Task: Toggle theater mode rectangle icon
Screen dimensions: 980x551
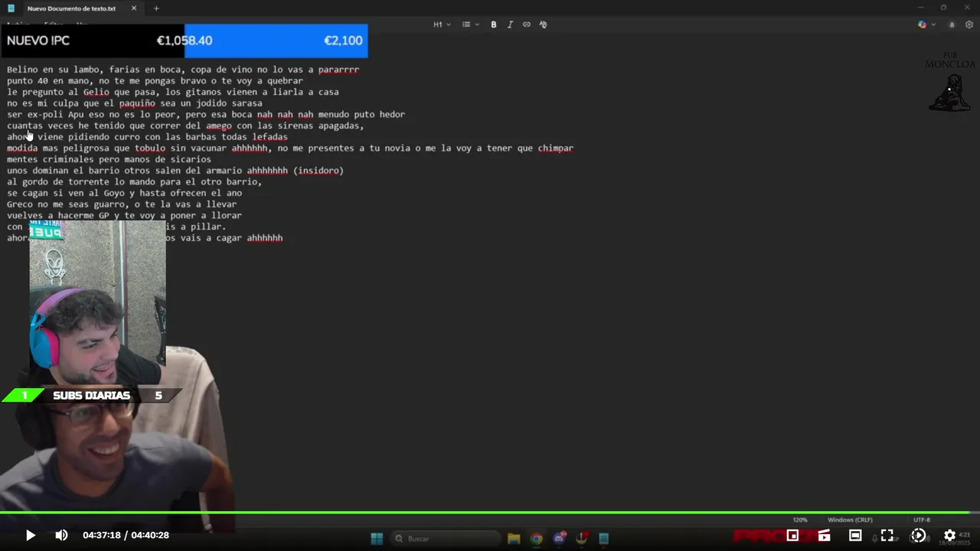Action: click(x=855, y=535)
